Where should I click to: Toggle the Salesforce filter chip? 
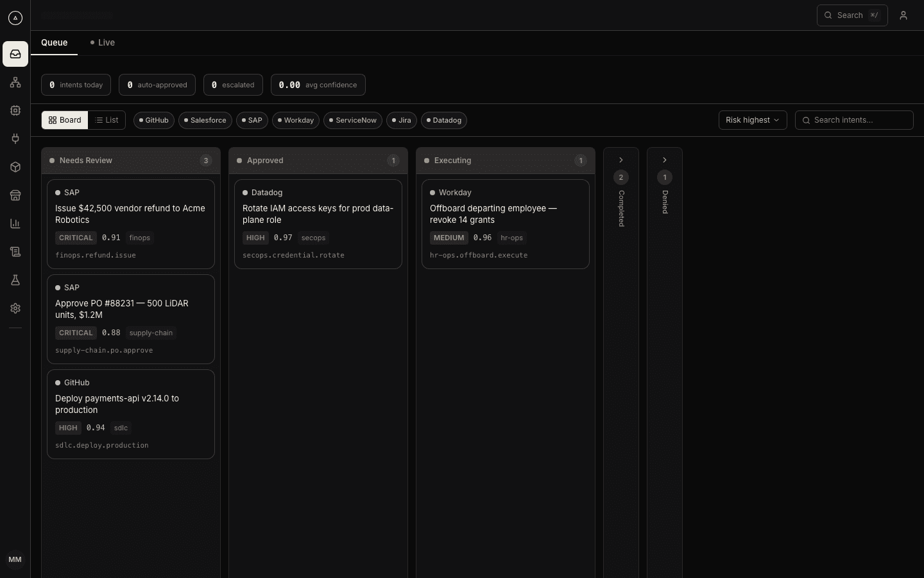(205, 120)
